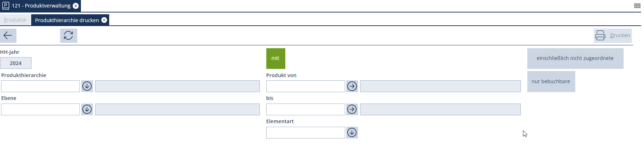This screenshot has height=156, width=644.
Task: Open the app grid icon at top right
Action: (x=637, y=6)
